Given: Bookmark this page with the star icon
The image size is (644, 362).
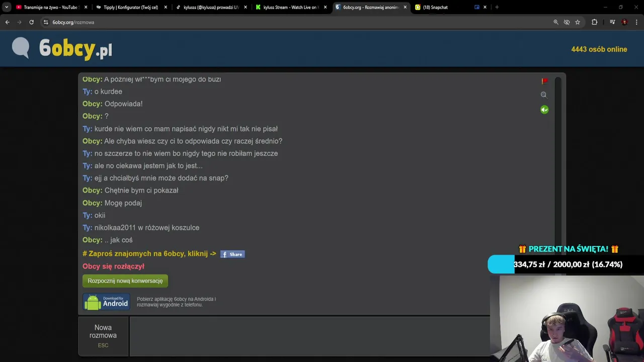Looking at the screenshot, I should tap(578, 22).
